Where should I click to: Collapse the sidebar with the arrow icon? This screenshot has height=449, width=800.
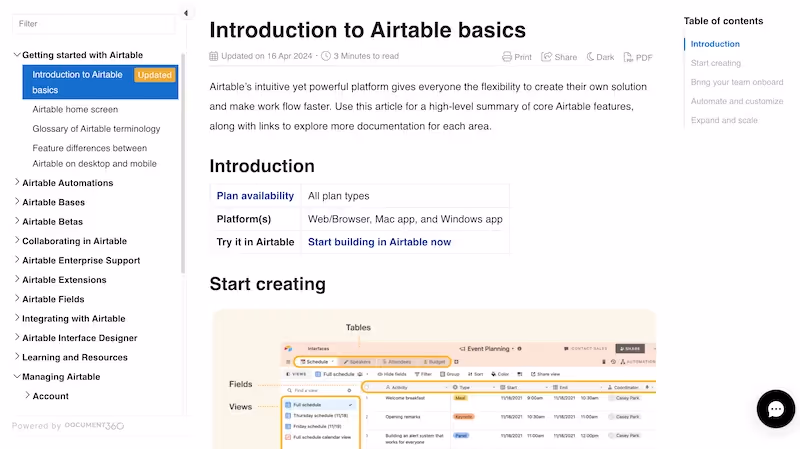(186, 13)
